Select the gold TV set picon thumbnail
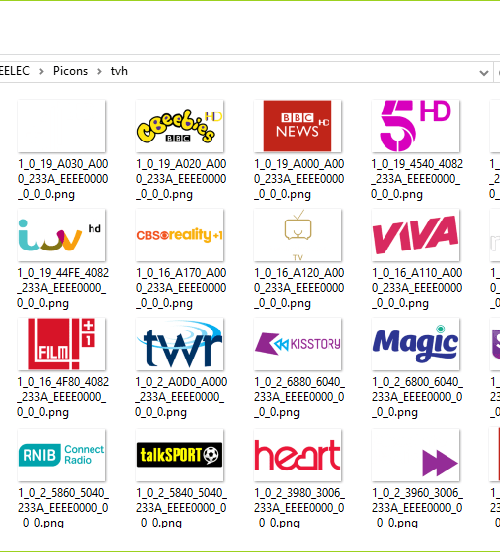The image size is (500, 552). pos(298,235)
